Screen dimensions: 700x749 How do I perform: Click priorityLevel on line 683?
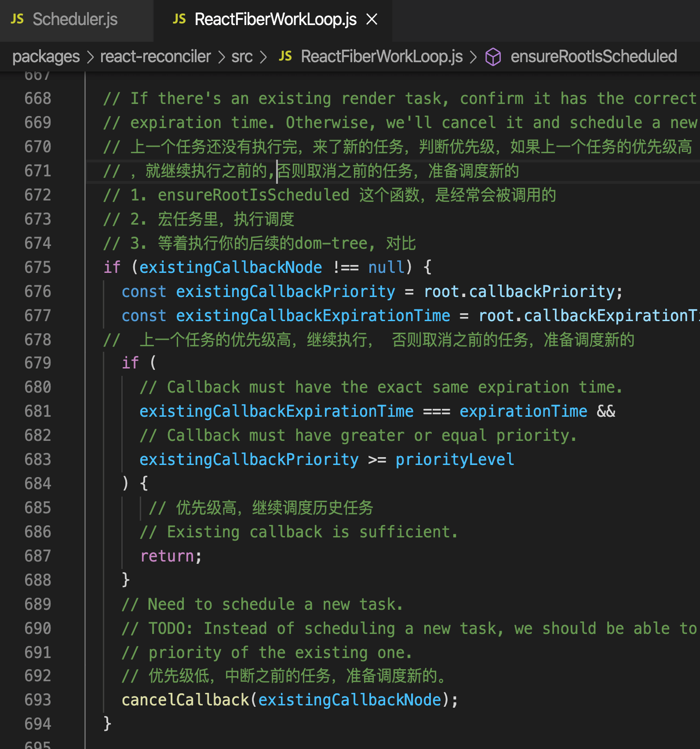coord(455,459)
